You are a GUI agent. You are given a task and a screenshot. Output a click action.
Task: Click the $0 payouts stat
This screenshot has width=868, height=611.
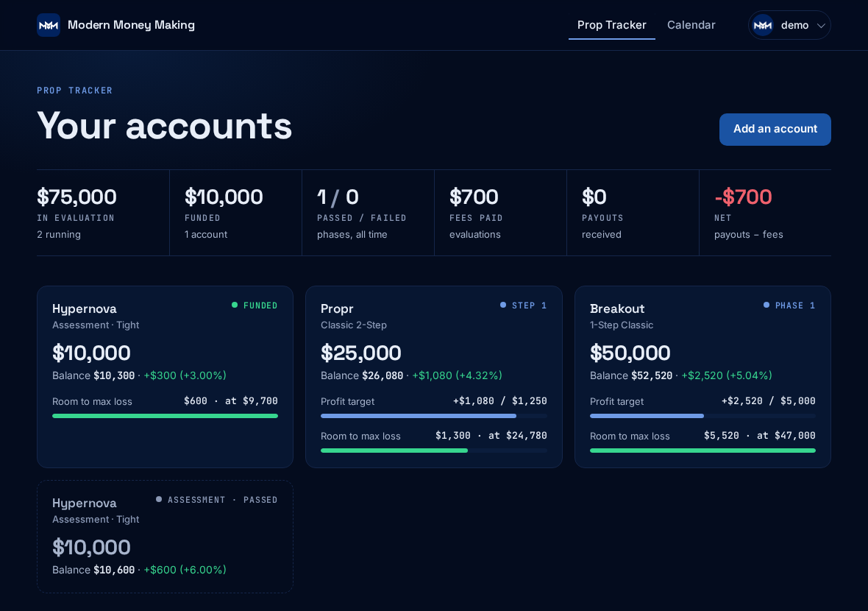tap(594, 197)
